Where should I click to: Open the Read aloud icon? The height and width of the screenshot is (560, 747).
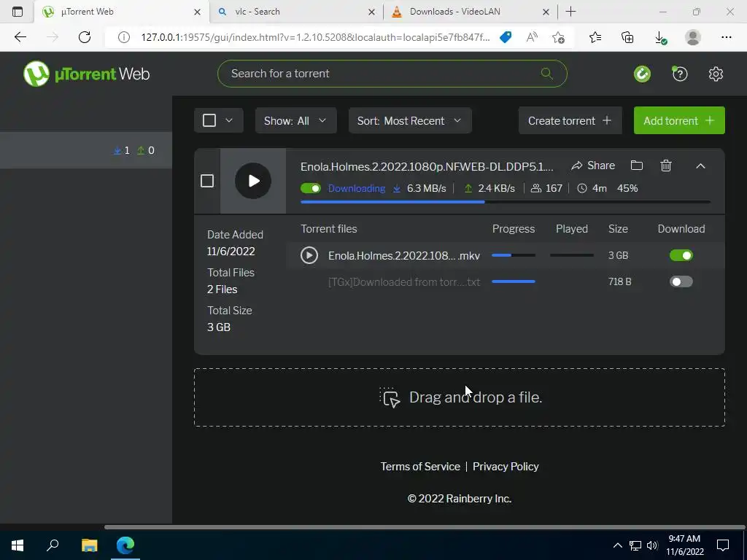click(532, 37)
